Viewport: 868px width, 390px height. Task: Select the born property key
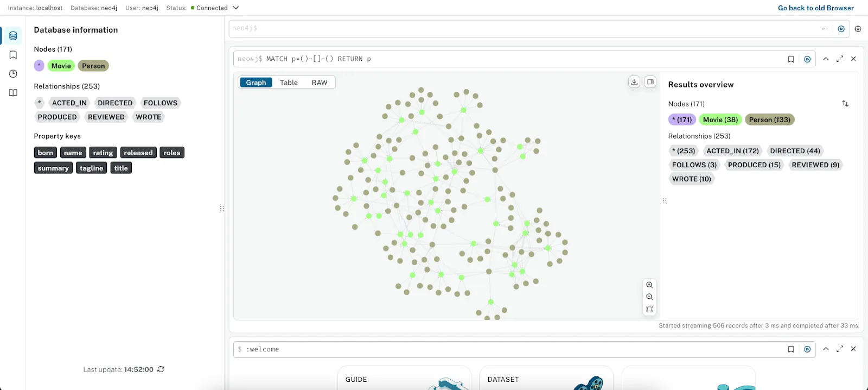(46, 153)
